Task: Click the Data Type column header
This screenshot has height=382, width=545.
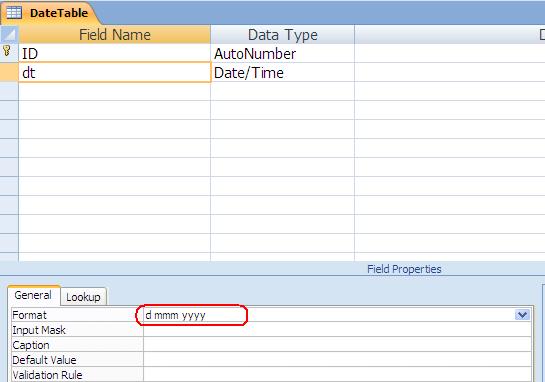Action: click(283, 34)
